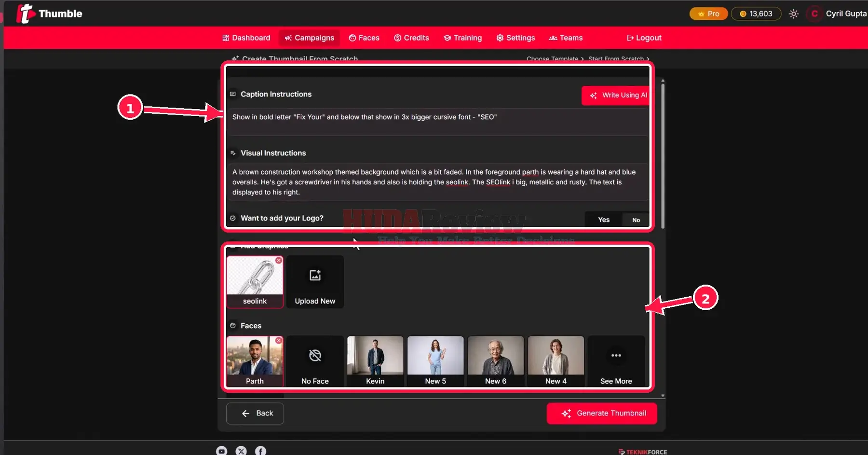Click the Thumble logo icon
The height and width of the screenshot is (455, 868).
point(26,14)
